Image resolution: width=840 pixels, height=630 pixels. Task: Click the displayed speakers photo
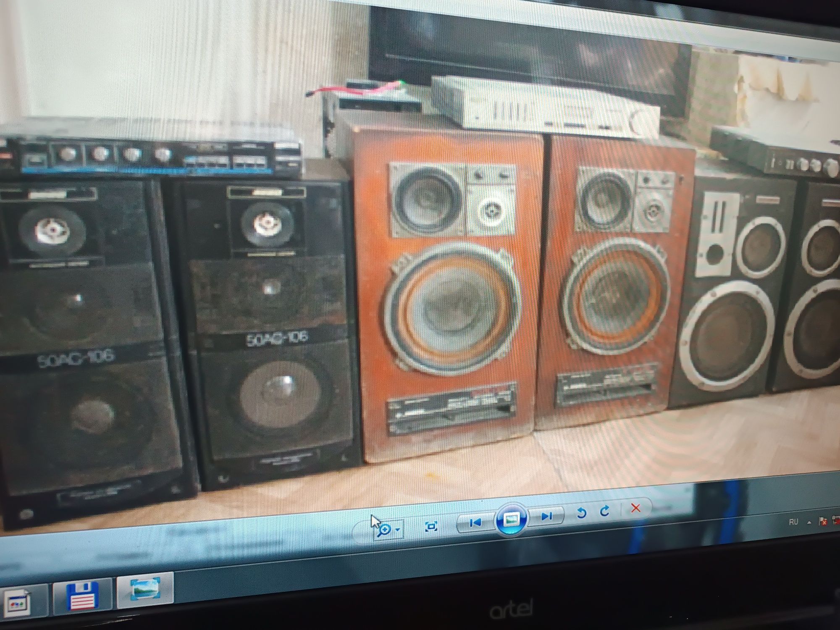tap(420, 269)
